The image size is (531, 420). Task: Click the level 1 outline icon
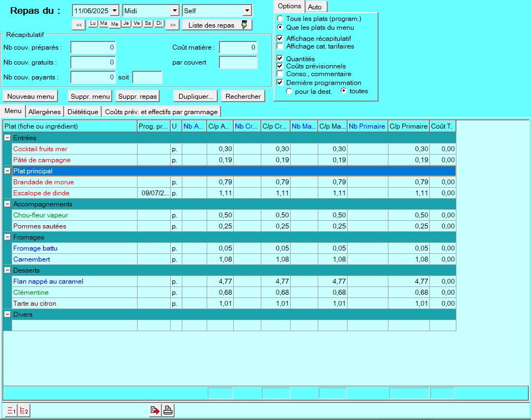pos(11,410)
